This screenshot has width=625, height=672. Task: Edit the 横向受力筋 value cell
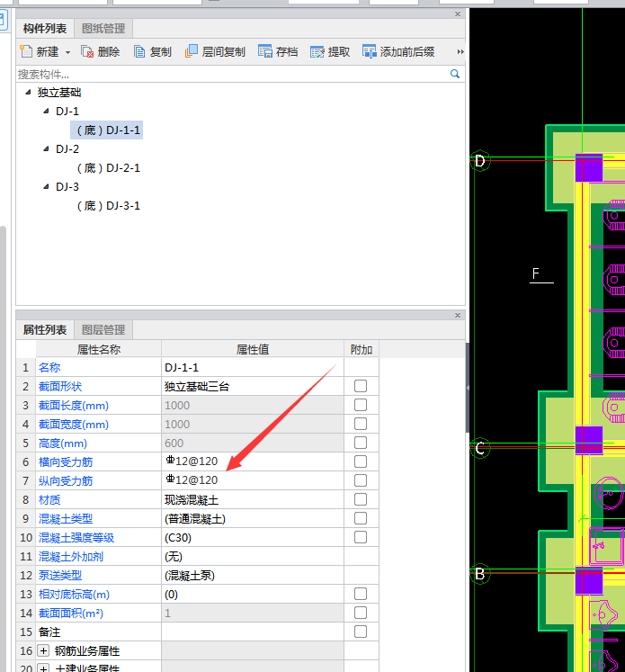coord(253,461)
